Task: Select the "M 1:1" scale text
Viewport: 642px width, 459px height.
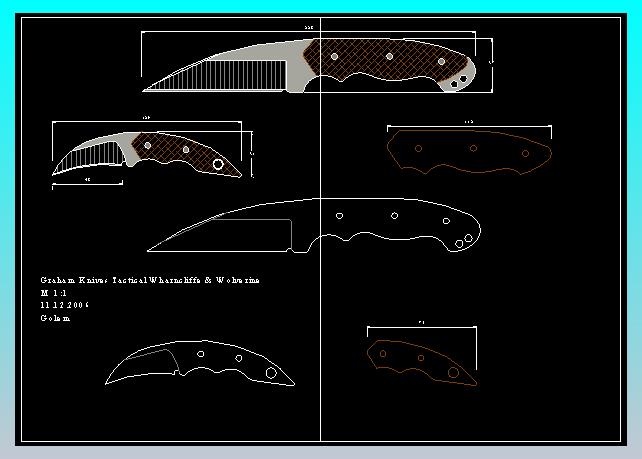Action: click(x=53, y=293)
